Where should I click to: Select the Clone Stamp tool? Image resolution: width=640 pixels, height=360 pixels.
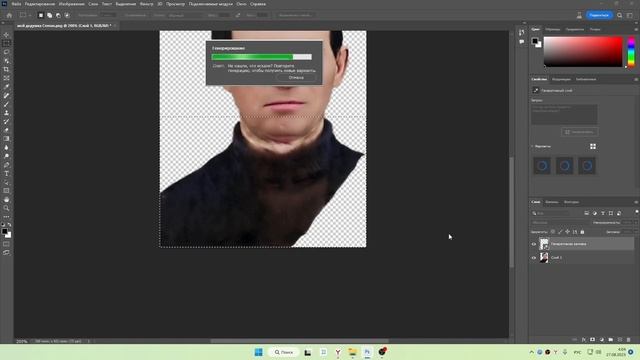[6, 113]
